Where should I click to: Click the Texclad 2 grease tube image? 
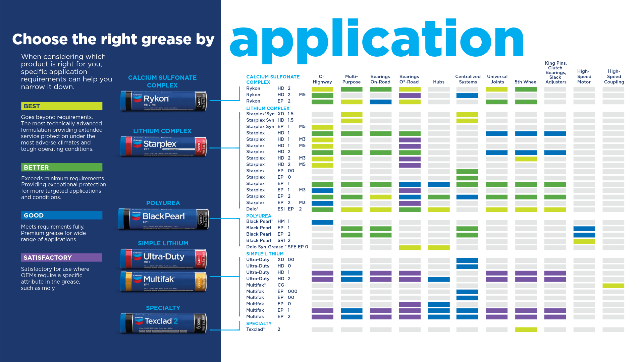(163, 323)
